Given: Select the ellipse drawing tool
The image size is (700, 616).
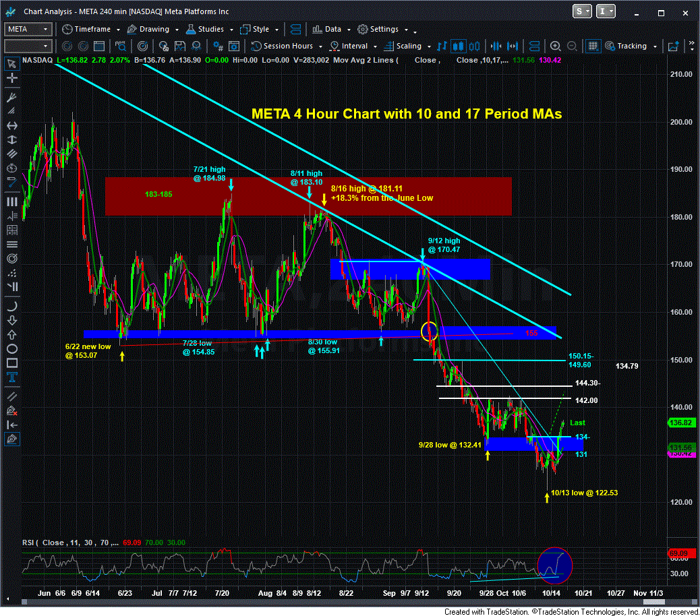Looking at the screenshot, I should click(11, 349).
